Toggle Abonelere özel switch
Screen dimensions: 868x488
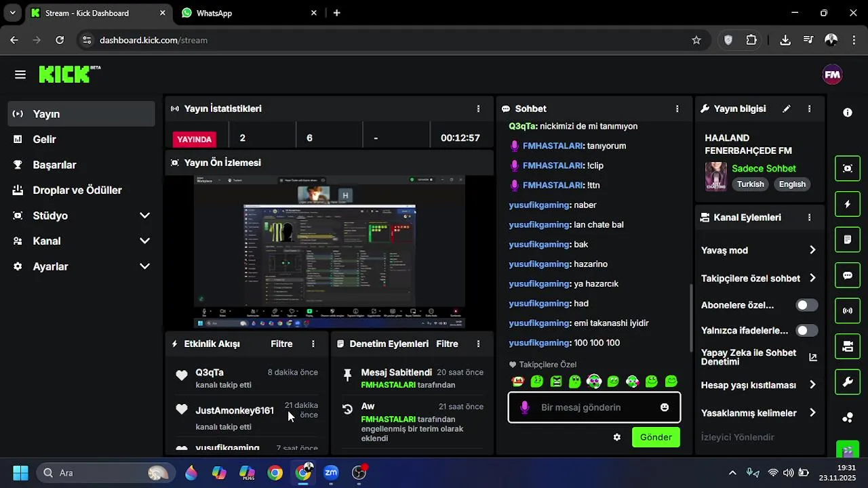click(x=806, y=305)
